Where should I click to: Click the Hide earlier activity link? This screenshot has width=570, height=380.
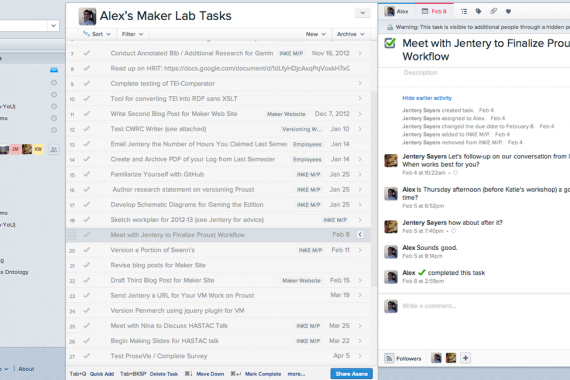click(427, 98)
